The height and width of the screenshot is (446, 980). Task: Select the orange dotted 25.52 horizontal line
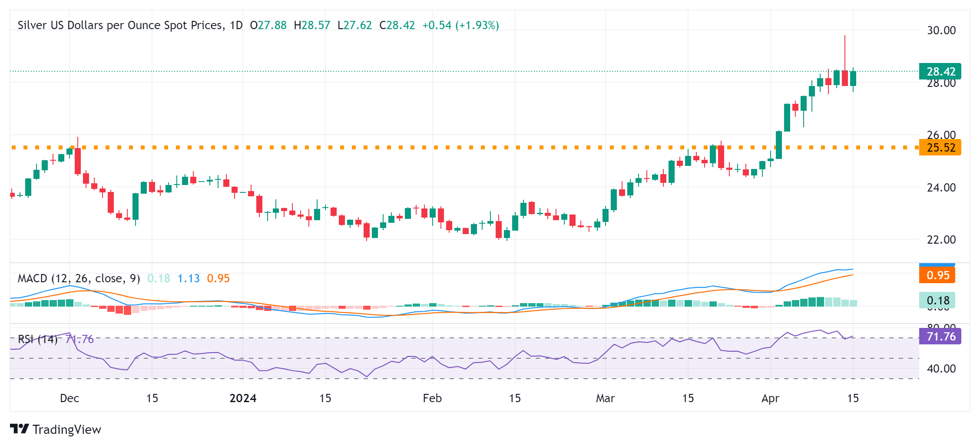[434, 148]
